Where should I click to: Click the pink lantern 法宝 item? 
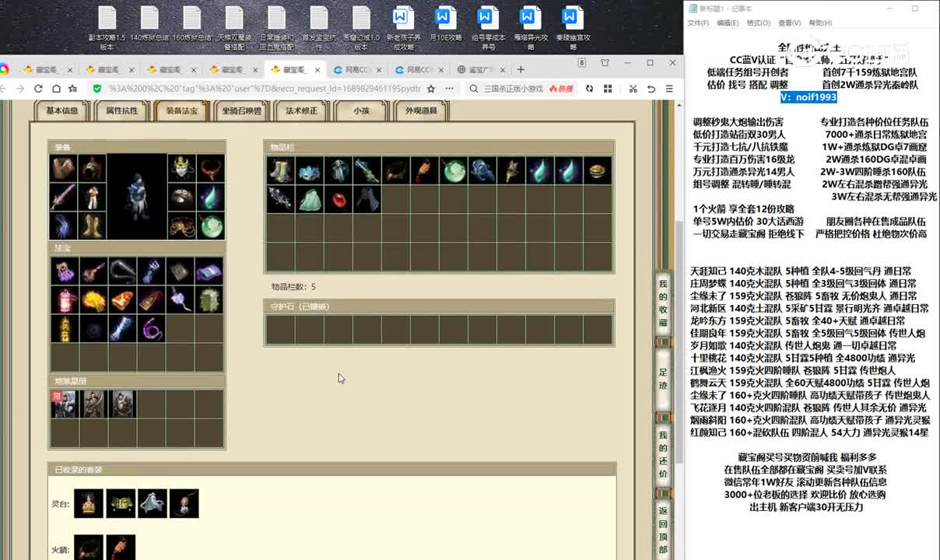pyautogui.click(x=64, y=299)
